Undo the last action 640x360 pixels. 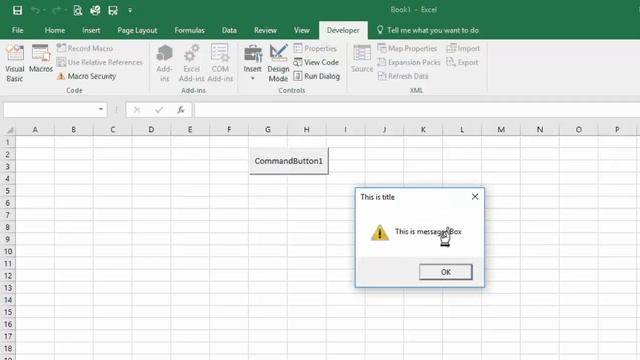pyautogui.click(x=36, y=10)
